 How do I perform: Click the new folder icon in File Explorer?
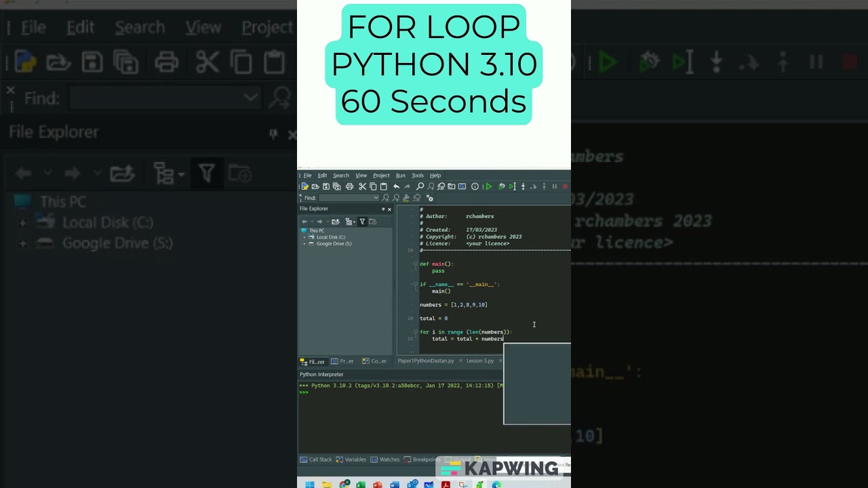(x=372, y=222)
